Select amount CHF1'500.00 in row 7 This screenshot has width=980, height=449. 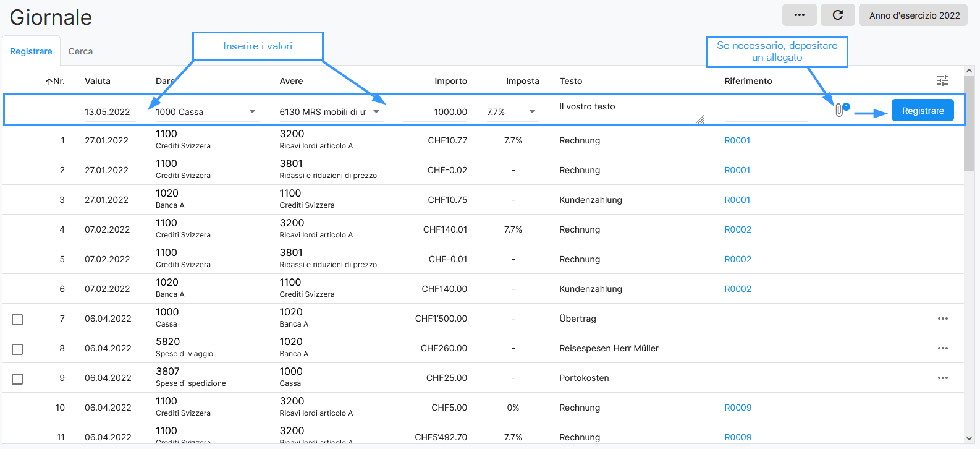click(x=441, y=319)
